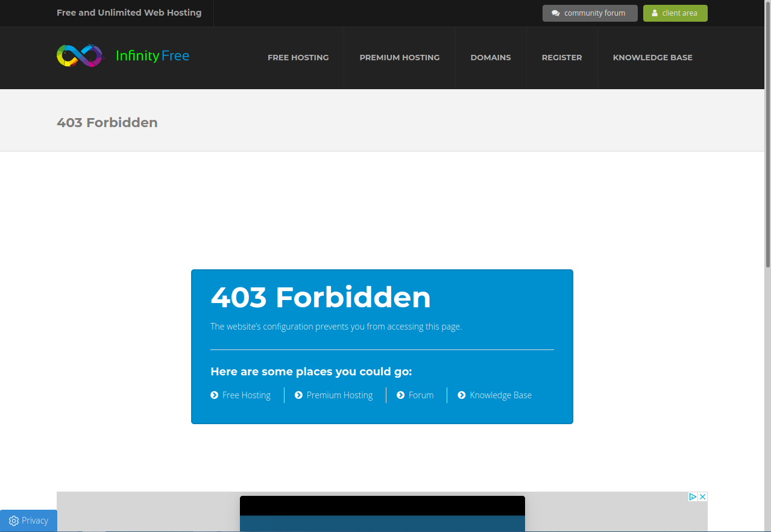Click the arrow icon beside Free Hosting link
Viewport: 771px width, 532px height.
(x=214, y=395)
